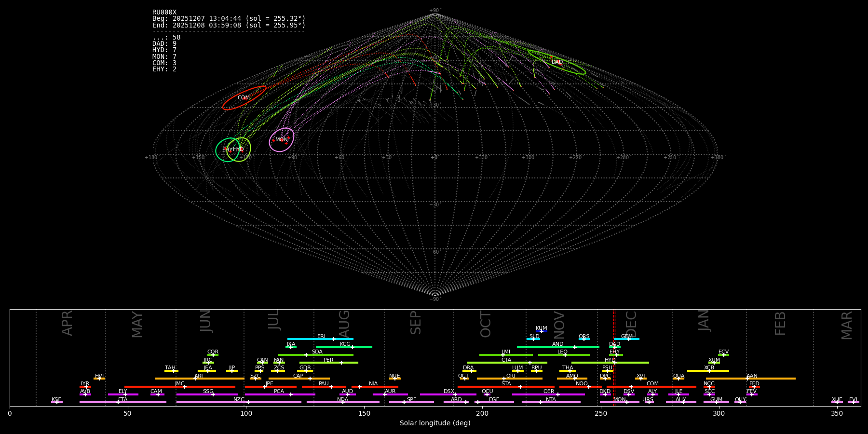Click the HYD radiant label on map
Viewport: 868px width, 434px height.
238,149
